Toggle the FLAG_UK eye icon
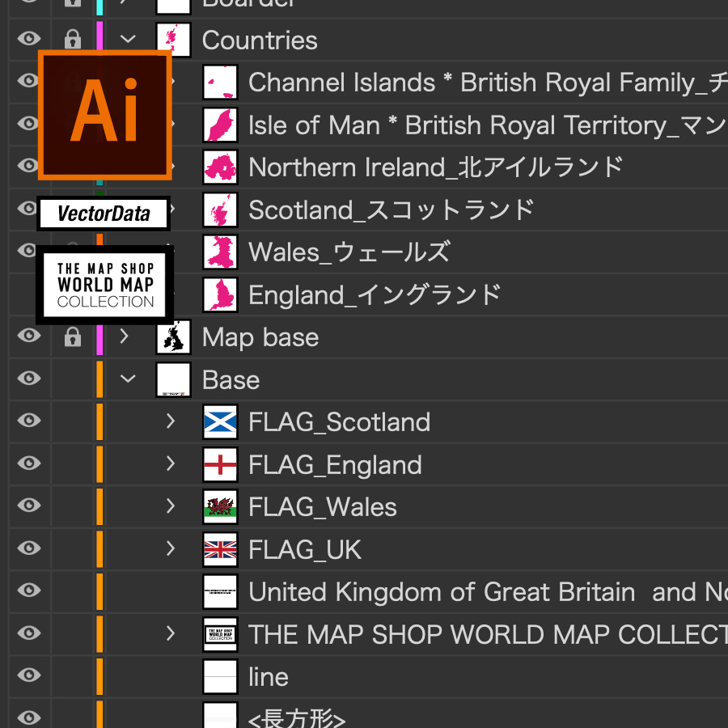 coord(29,548)
